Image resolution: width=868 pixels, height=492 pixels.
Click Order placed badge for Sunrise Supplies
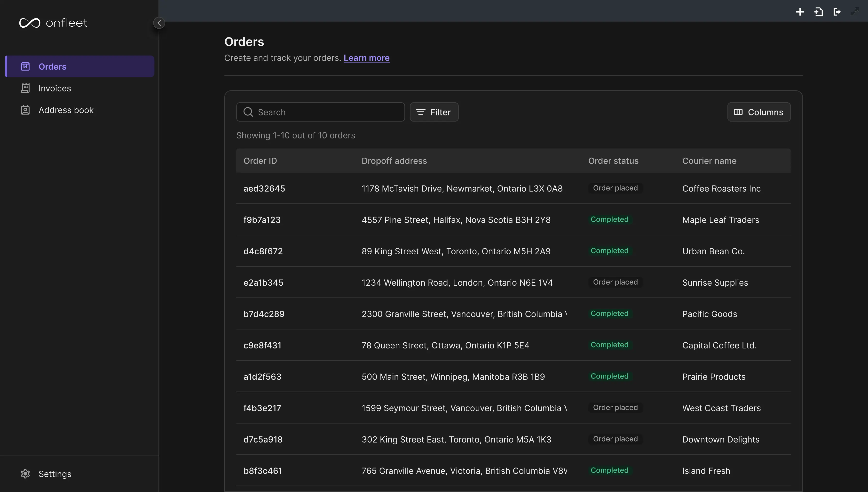coord(615,282)
